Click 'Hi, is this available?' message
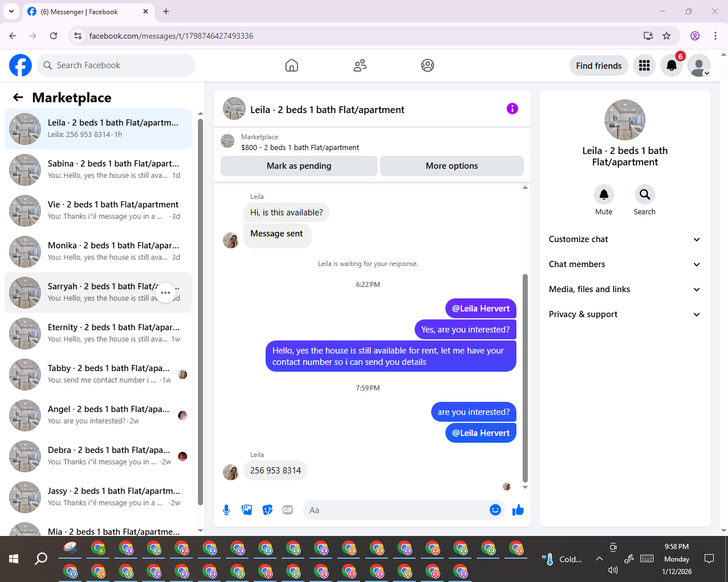 (286, 213)
